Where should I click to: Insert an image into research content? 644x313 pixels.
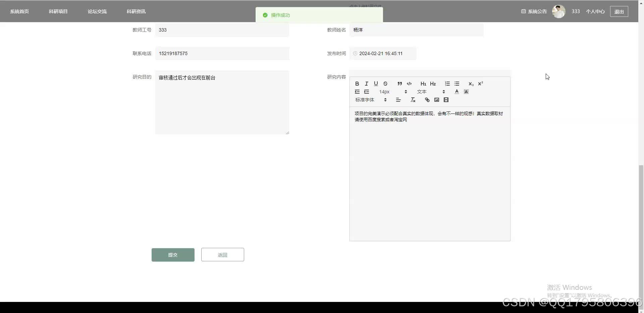pos(436,100)
